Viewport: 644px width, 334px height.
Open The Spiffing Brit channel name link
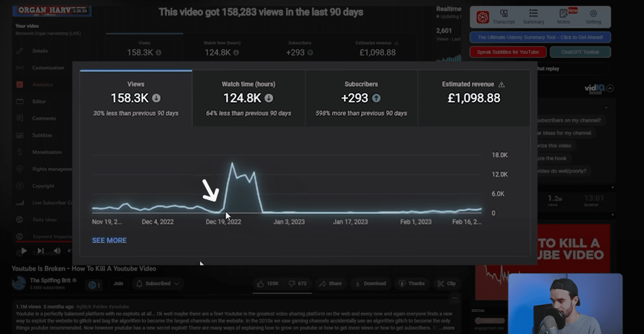pyautogui.click(x=50, y=280)
